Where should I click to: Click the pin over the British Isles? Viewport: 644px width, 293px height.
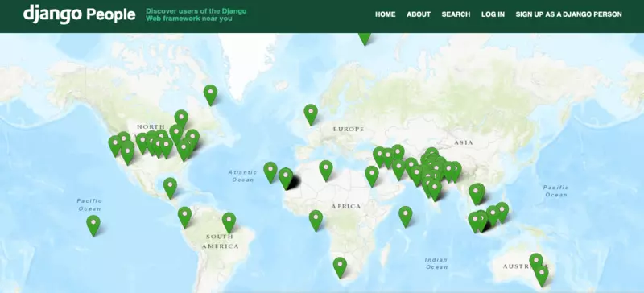click(x=311, y=114)
